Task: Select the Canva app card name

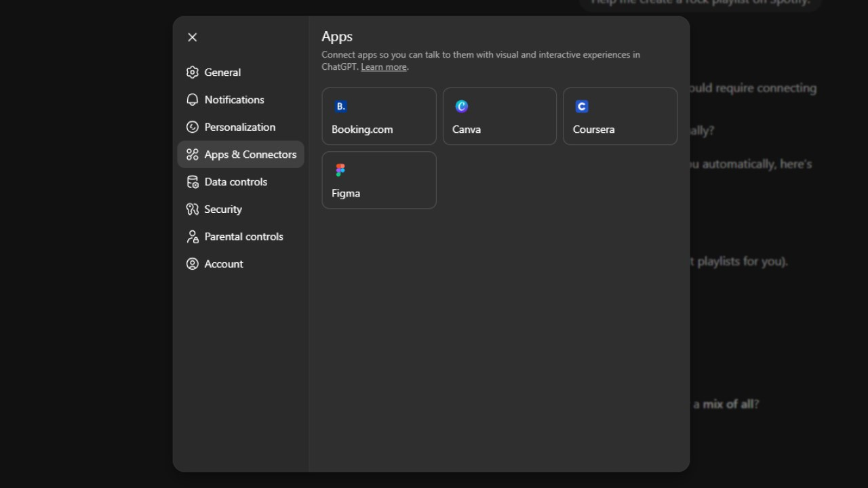Action: (x=467, y=129)
